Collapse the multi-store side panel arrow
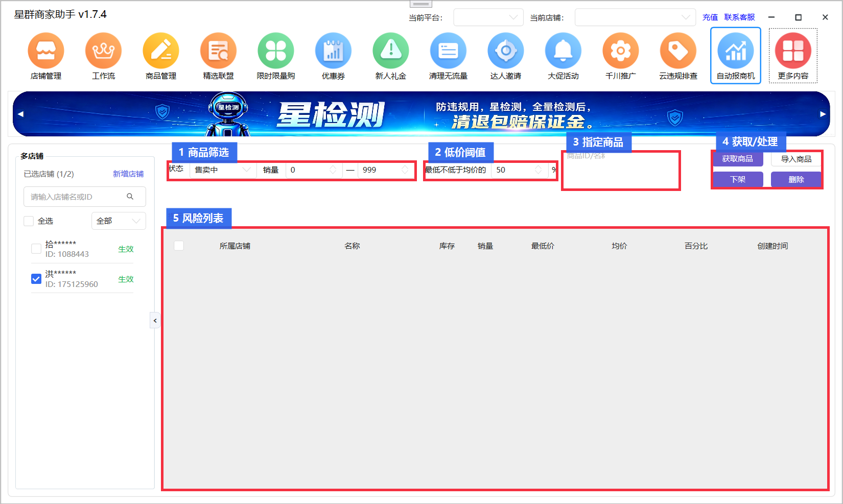 coord(155,321)
